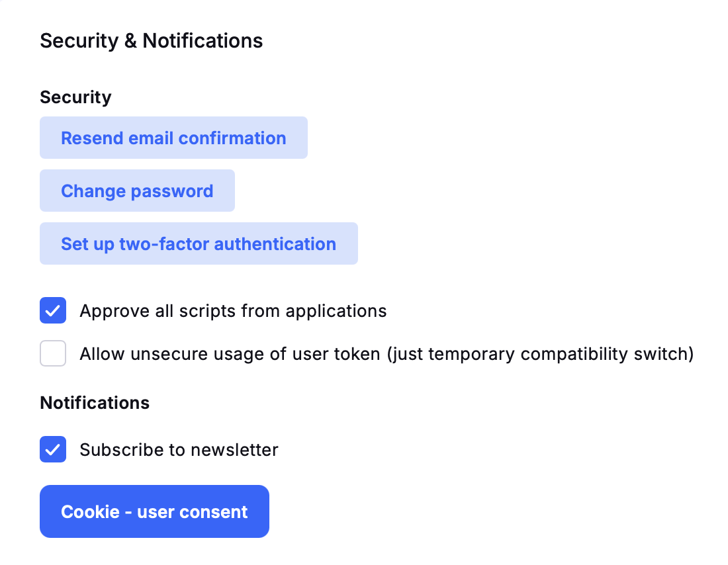Click the Approve all scripts label text
The width and height of the screenshot is (728, 565).
(x=233, y=311)
